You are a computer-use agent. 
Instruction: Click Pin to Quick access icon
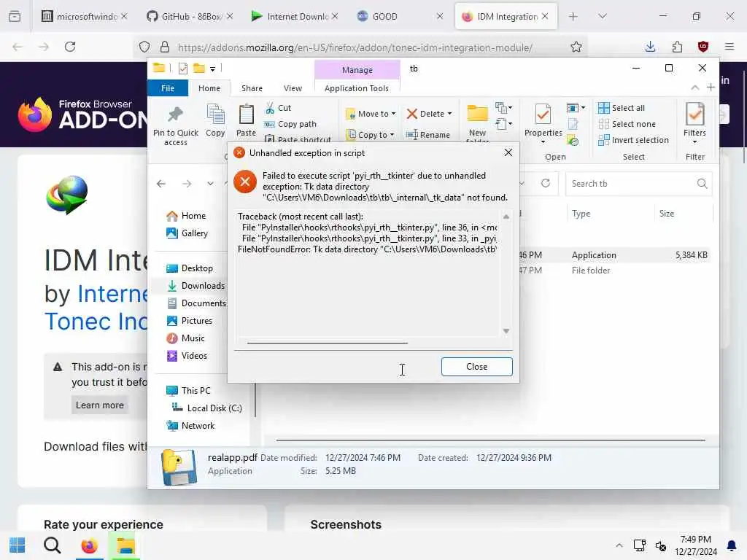tap(175, 114)
